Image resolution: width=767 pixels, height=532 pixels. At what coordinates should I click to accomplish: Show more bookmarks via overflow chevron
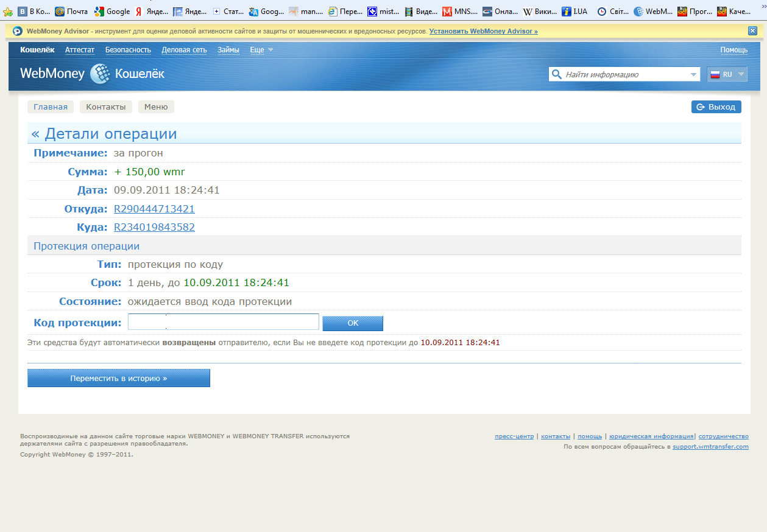(x=763, y=6)
